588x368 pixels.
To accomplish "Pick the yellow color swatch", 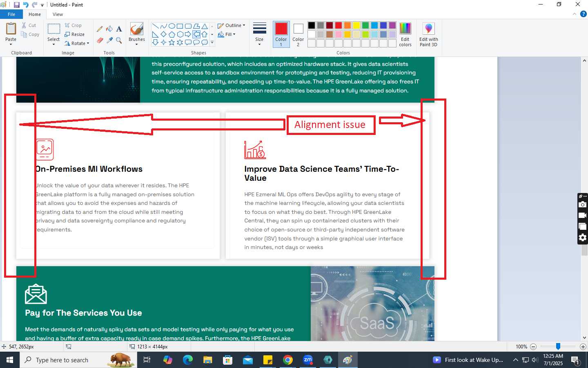I will tap(356, 25).
